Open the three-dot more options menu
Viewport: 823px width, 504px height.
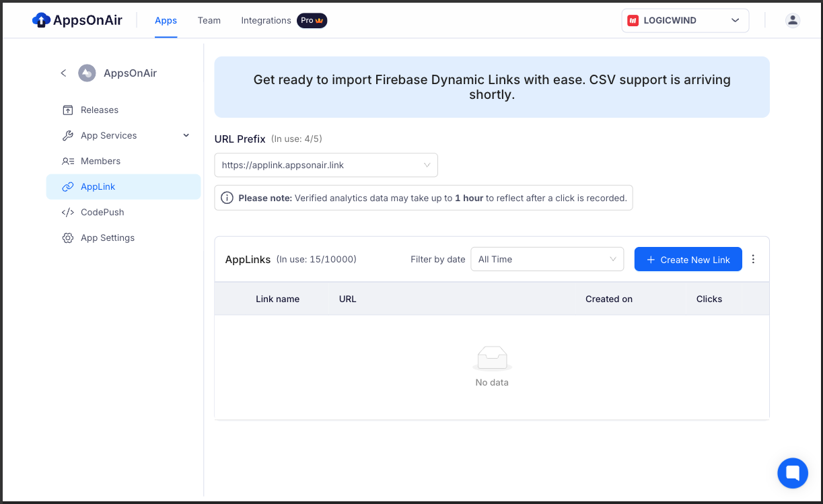[x=753, y=259]
